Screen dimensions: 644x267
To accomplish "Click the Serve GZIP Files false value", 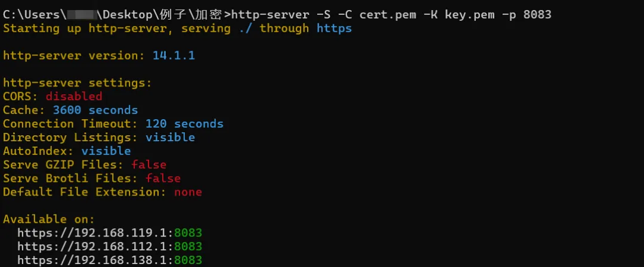I will 148,164.
